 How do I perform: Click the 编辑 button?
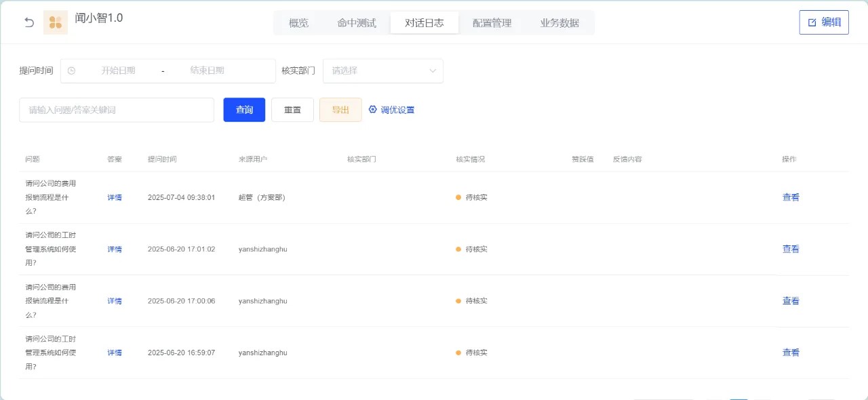coord(824,22)
